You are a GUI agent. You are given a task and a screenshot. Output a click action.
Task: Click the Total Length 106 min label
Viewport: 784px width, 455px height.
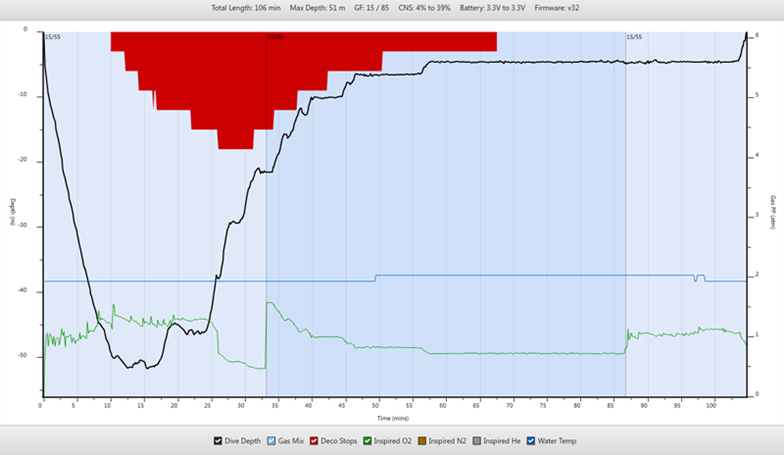click(245, 7)
